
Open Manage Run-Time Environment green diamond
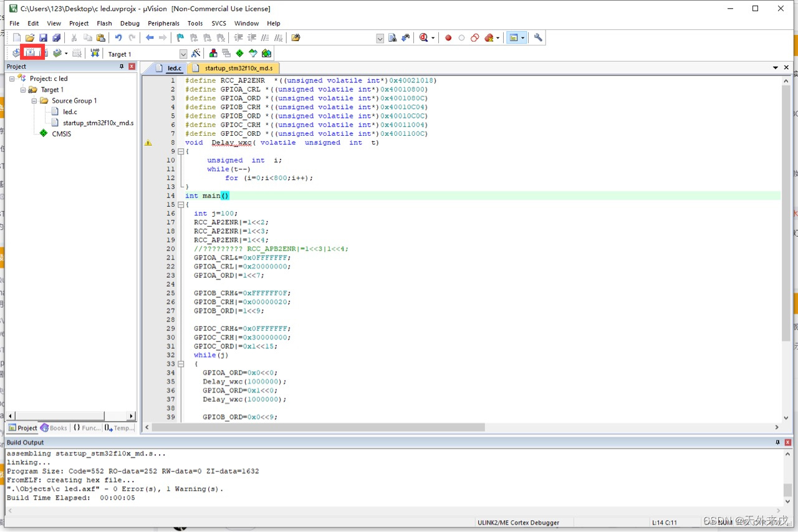(x=239, y=54)
